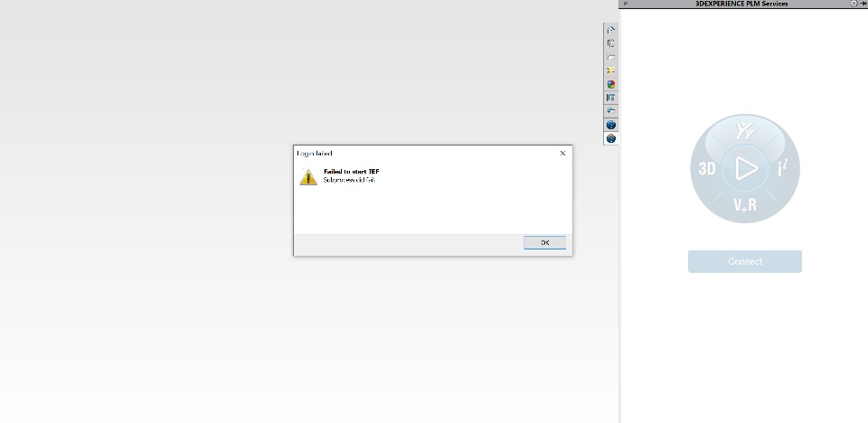This screenshot has width=868, height=423.
Task: Click the yellow list icon in side toolbar
Action: [610, 70]
